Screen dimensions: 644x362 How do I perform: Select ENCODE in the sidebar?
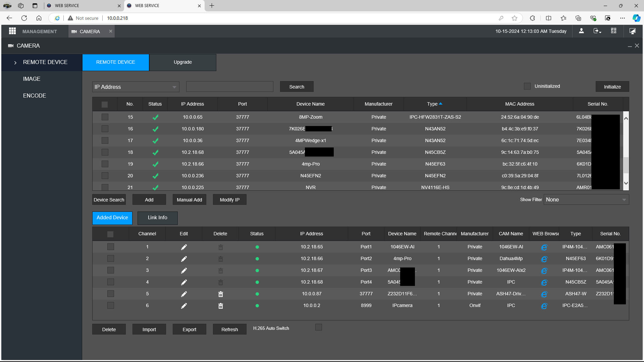tap(34, 96)
